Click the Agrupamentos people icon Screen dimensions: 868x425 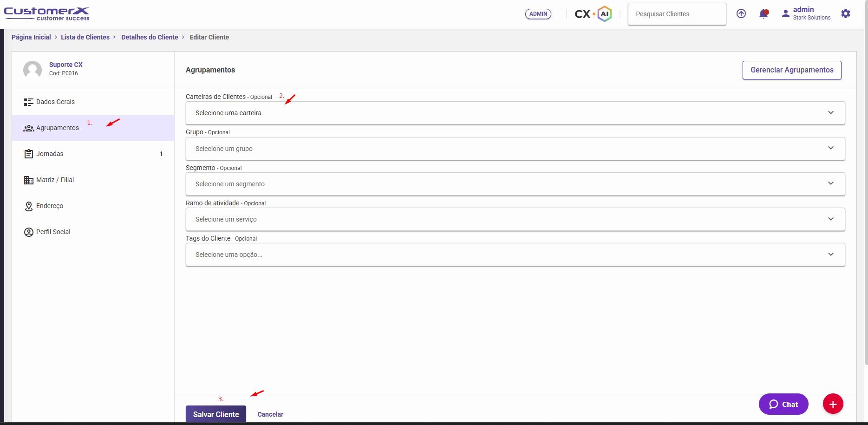click(x=29, y=128)
